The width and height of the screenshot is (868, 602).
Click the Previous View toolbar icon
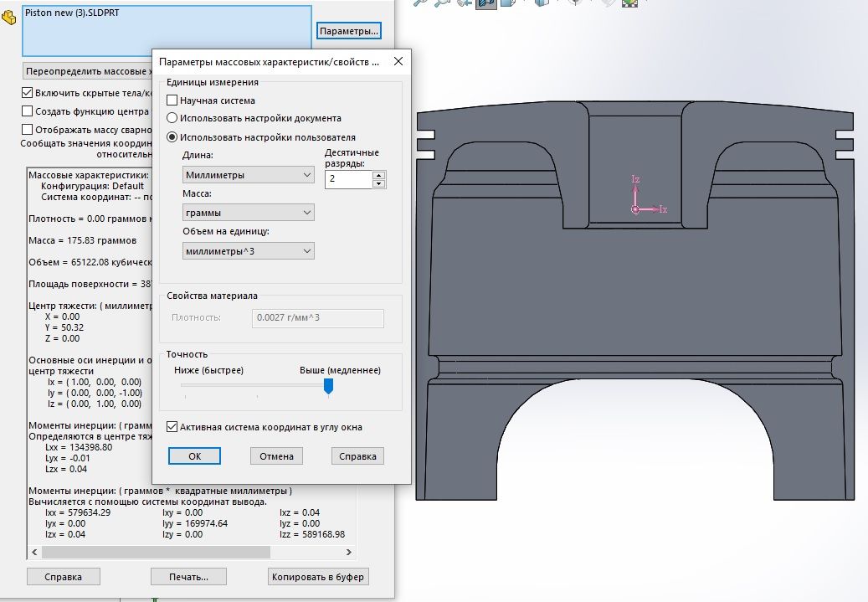pos(464,3)
